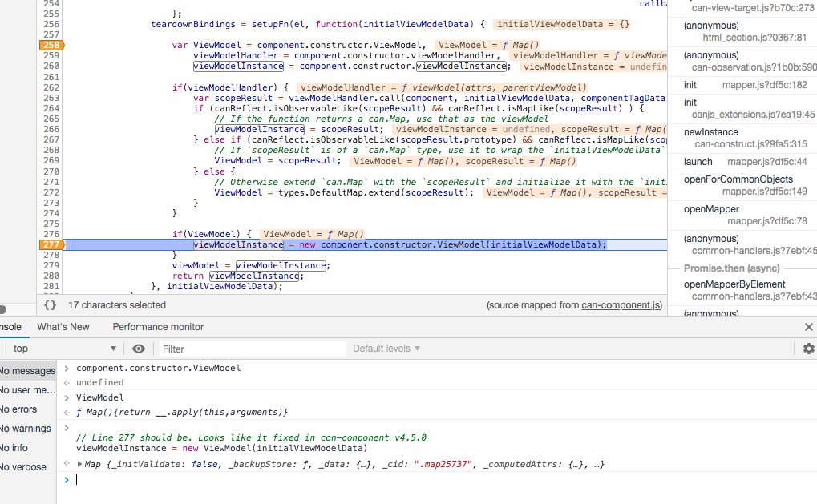This screenshot has height=504, width=817.
Task: Toggle the live expression eye icon
Action: coord(139,349)
